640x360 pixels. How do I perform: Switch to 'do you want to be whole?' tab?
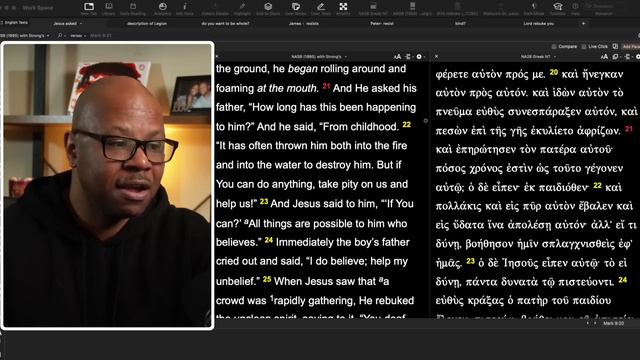point(225,24)
